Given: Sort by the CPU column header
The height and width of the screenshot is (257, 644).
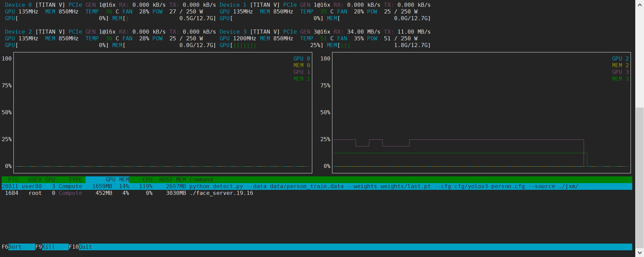Looking at the screenshot, I should (147, 180).
